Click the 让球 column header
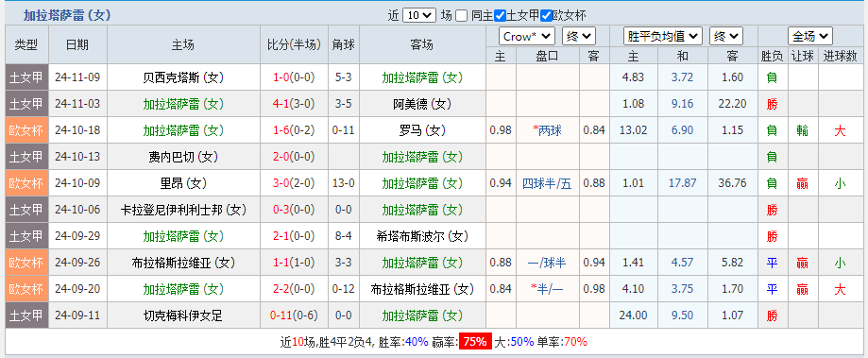868x358 pixels. coord(803,56)
